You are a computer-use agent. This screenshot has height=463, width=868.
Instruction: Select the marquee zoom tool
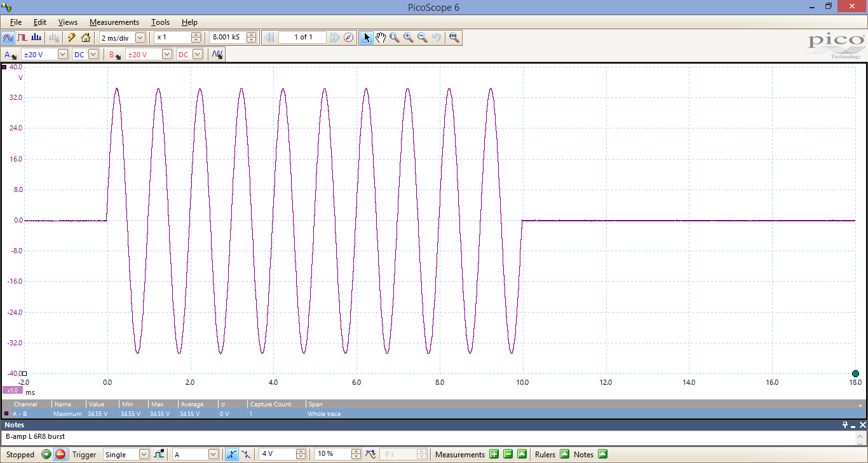click(395, 38)
